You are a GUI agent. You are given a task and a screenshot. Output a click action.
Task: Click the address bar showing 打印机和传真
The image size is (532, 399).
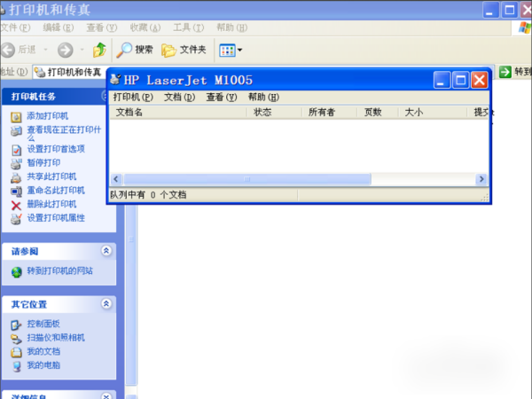(69, 72)
